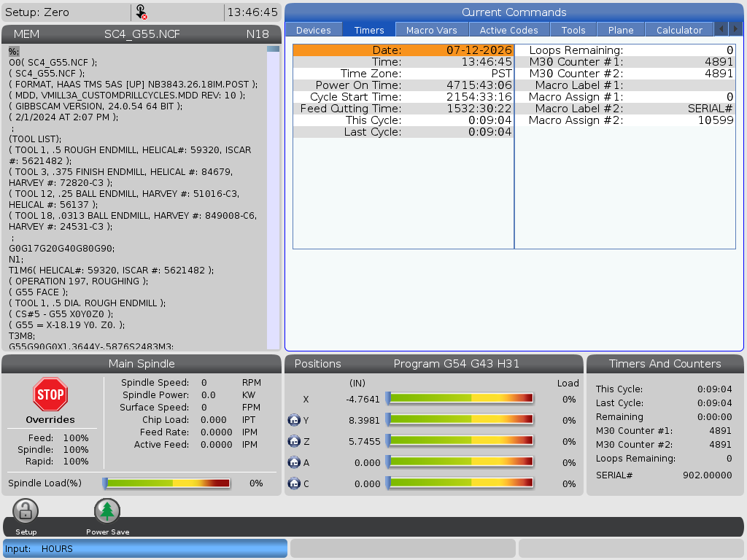
Task: Click the Setup padlock icon
Action: click(x=26, y=511)
